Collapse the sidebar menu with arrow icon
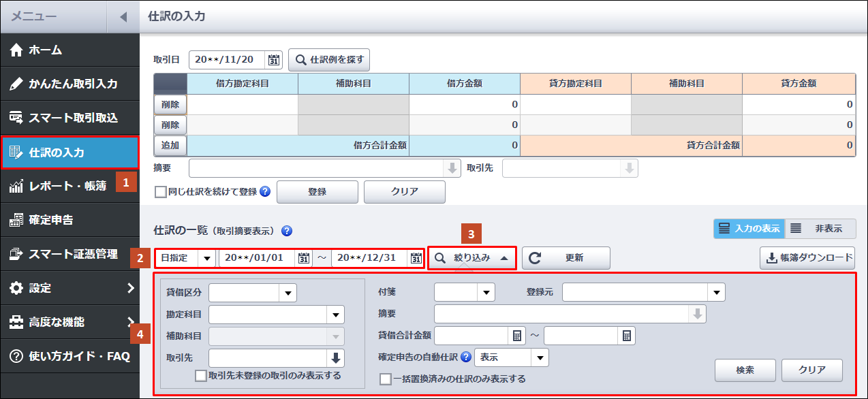The height and width of the screenshot is (399, 868). (123, 16)
